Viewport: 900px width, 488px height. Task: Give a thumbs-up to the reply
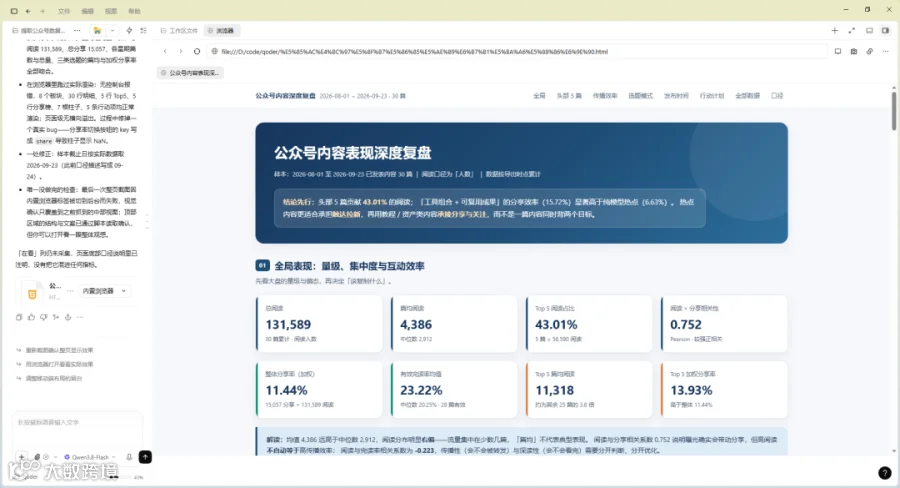click(x=31, y=317)
